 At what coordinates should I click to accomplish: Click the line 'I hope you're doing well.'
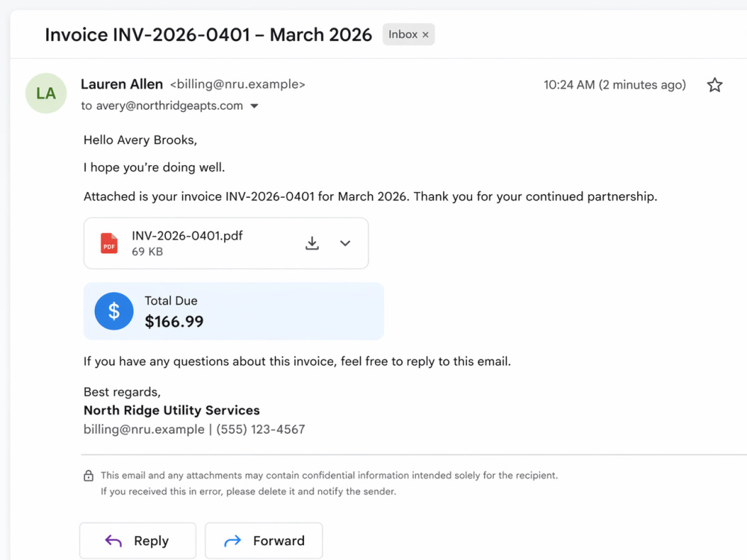(x=154, y=167)
